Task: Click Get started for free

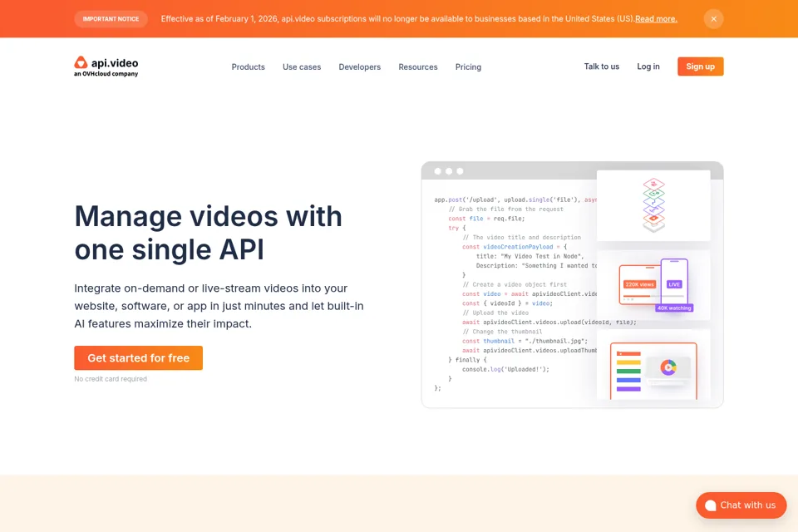Action: pyautogui.click(x=139, y=358)
